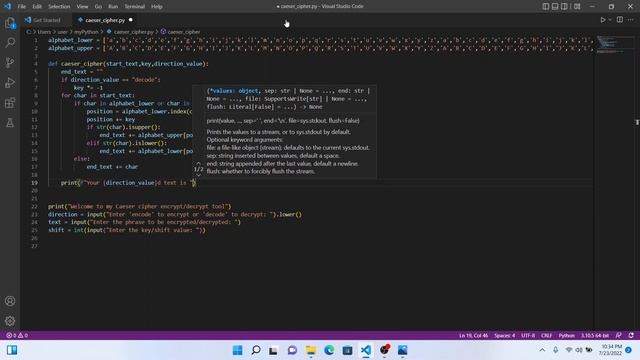Split the editor to the right

[x=620, y=20]
